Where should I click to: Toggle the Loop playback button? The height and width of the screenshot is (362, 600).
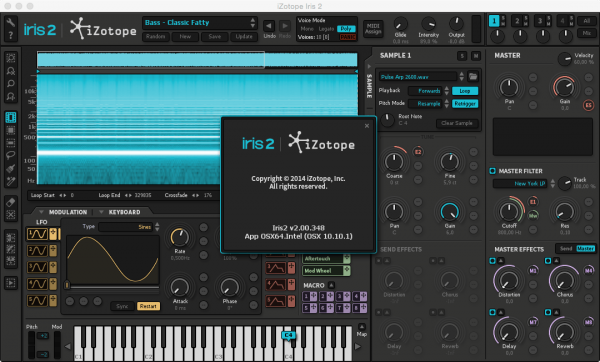pyautogui.click(x=465, y=91)
